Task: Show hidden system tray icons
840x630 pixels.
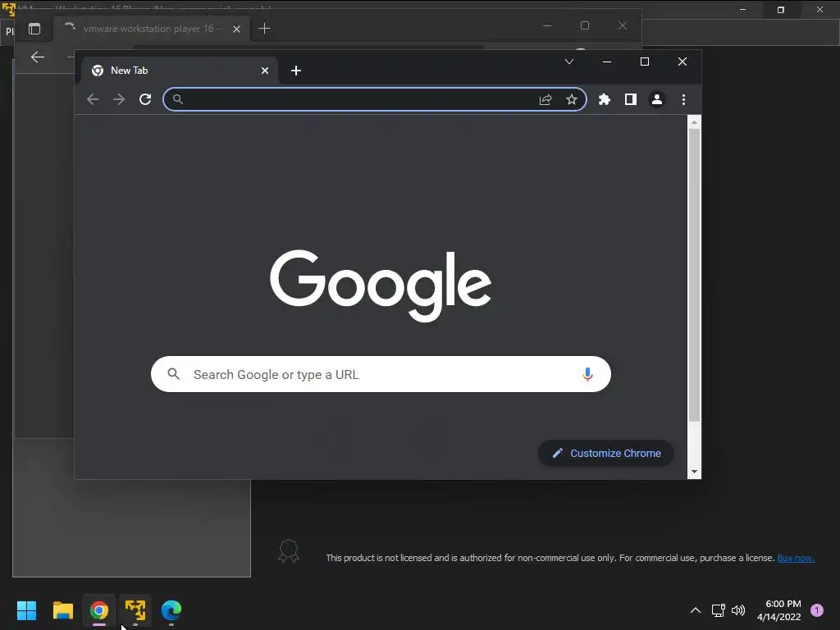Action: click(x=696, y=610)
